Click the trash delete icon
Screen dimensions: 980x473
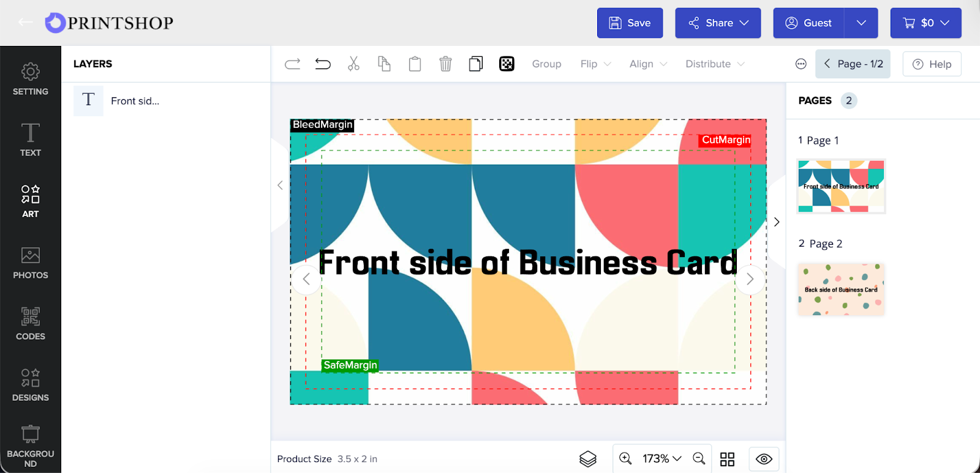point(445,64)
